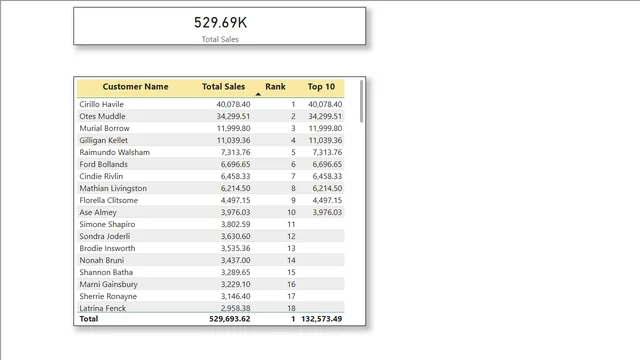Select customer Marni Gainsbury

tap(108, 284)
